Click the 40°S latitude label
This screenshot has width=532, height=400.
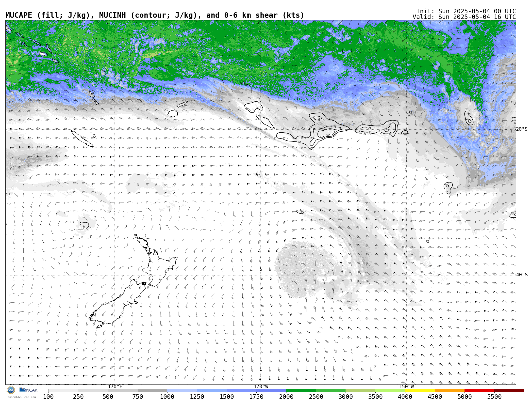(522, 275)
